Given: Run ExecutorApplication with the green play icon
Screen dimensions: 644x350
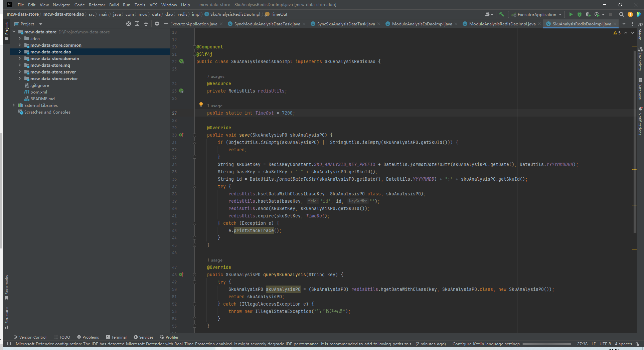Looking at the screenshot, I should click(571, 14).
